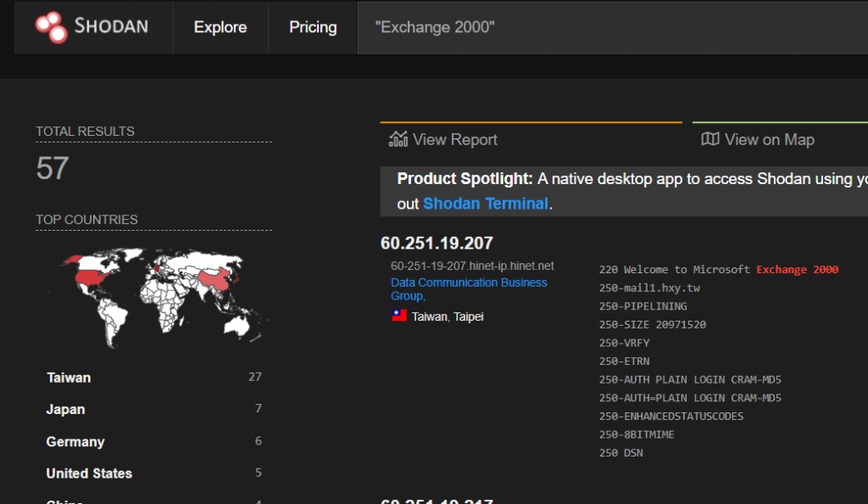
Task: Select the line "250-SIZE 20971520"
Action: pos(653,325)
